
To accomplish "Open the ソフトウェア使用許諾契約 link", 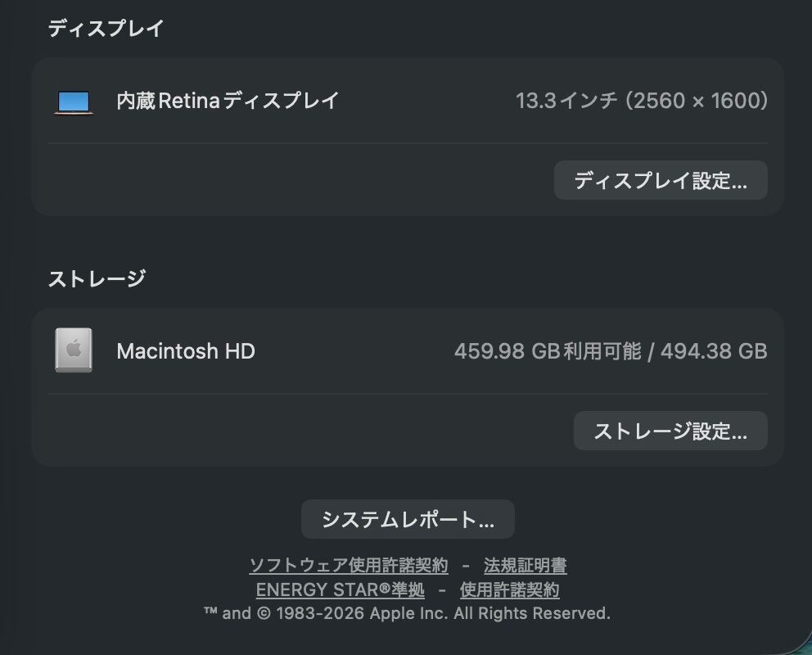I will click(349, 566).
